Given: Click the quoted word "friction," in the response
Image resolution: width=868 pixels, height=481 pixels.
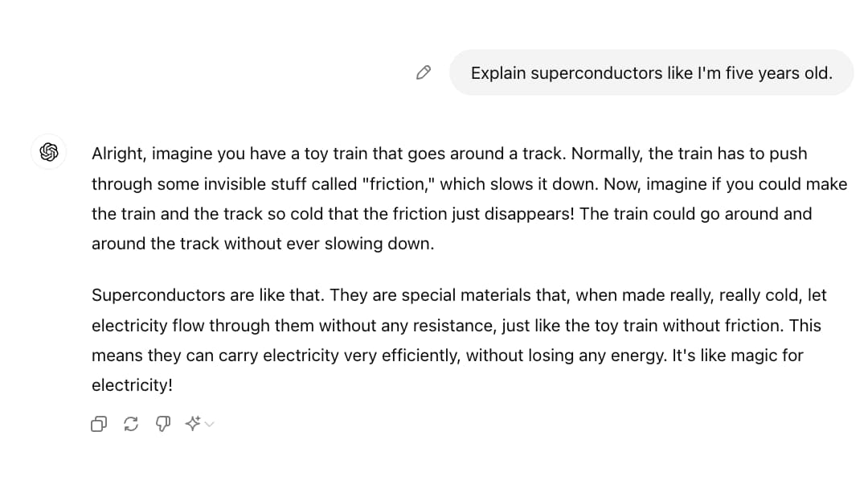Looking at the screenshot, I should click(x=399, y=184).
